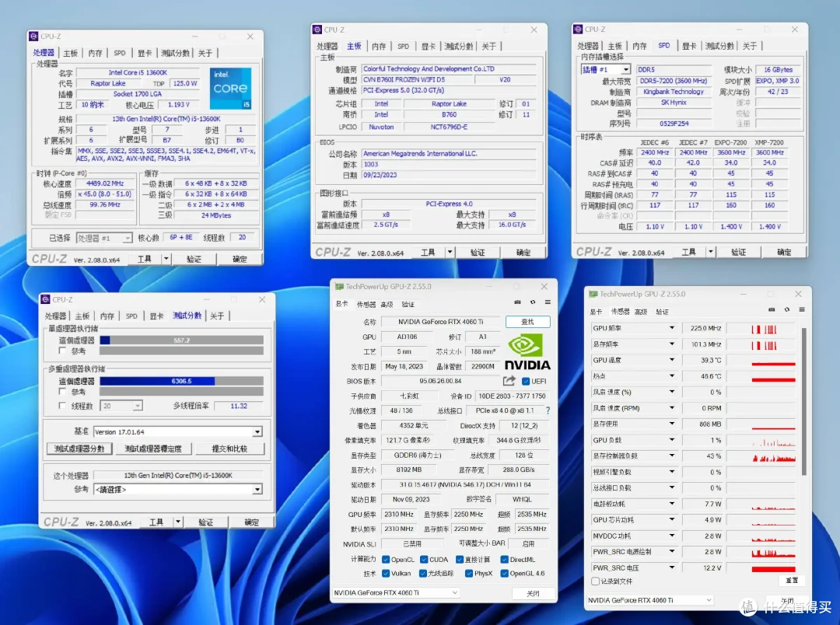Click 关闭 in the GPU-Z graphics card window
The image size is (840, 625).
coord(533,593)
